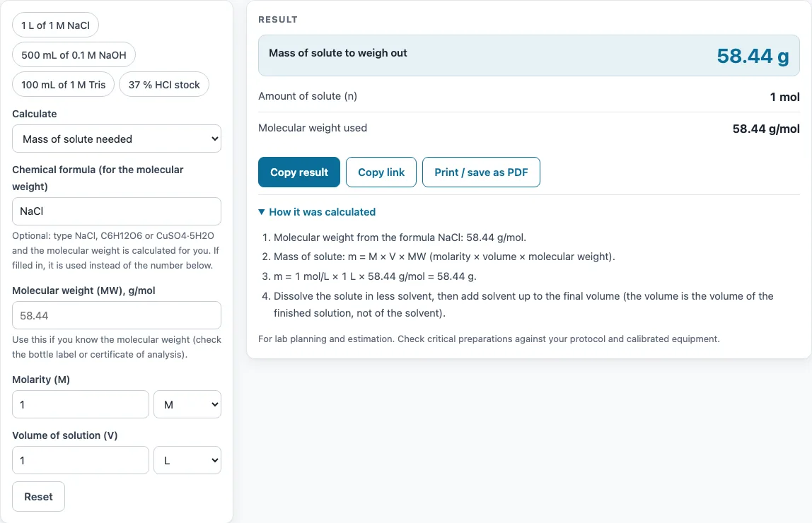The width and height of the screenshot is (812, 523).
Task: Click step 3 calculation line text
Action: [375, 276]
